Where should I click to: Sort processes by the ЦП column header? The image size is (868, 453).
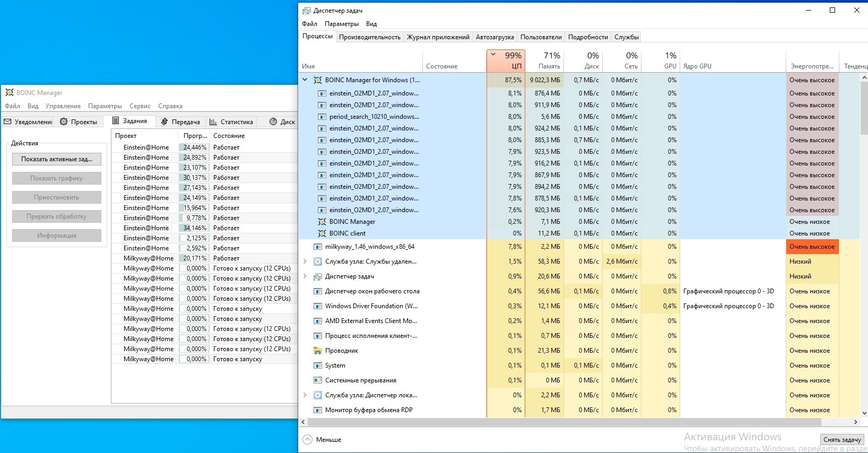click(506, 61)
